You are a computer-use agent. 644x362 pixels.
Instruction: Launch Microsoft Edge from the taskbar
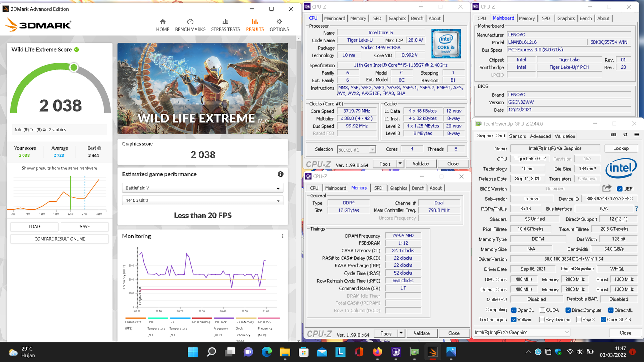[267, 352]
